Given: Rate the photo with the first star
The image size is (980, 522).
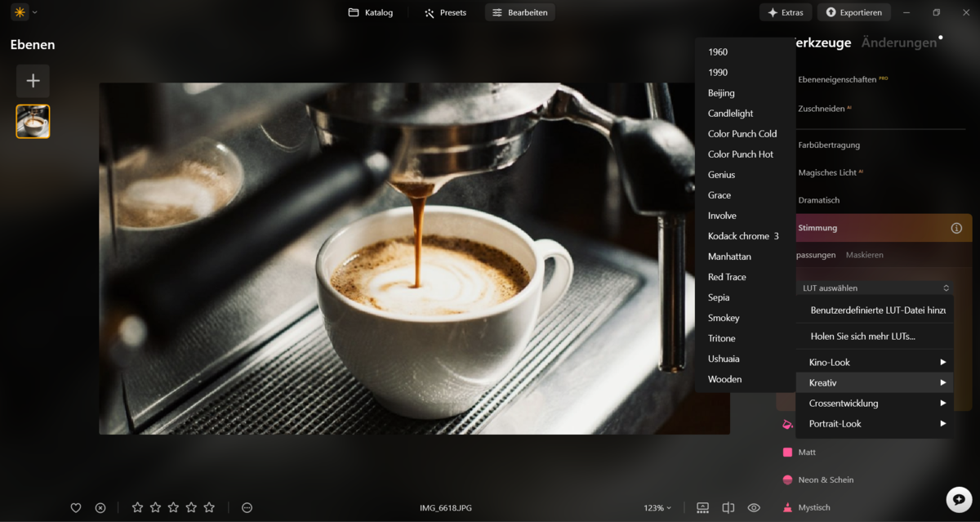Looking at the screenshot, I should (137, 507).
